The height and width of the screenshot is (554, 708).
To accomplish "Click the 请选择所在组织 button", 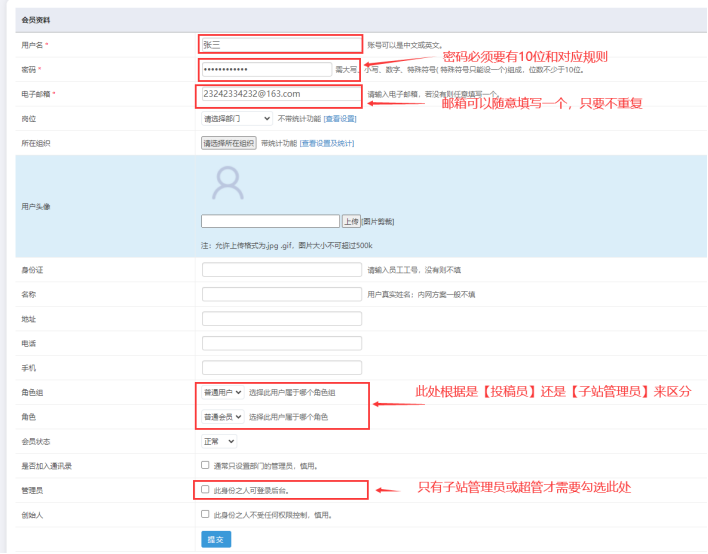I will [229, 143].
